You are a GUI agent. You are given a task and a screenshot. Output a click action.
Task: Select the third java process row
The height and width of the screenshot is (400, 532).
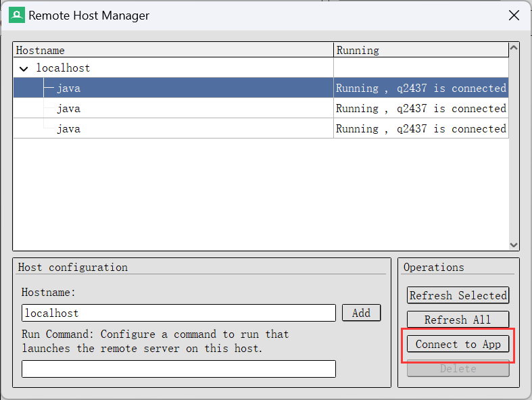tap(68, 129)
